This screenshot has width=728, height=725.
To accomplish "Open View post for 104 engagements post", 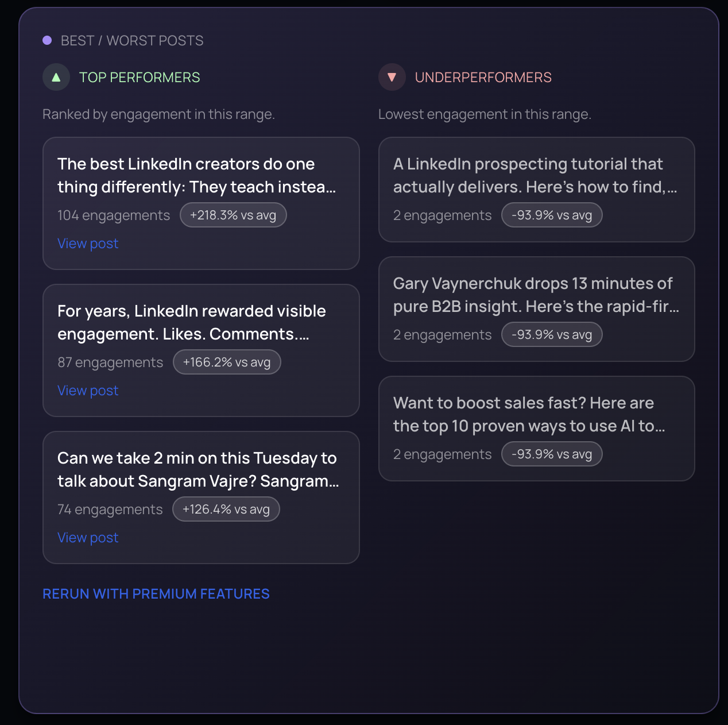I will (88, 244).
